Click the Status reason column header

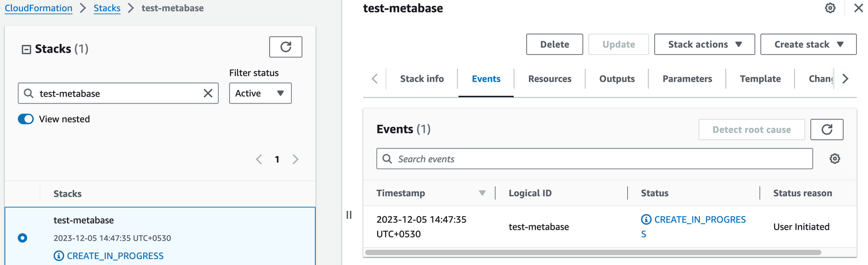coord(802,193)
